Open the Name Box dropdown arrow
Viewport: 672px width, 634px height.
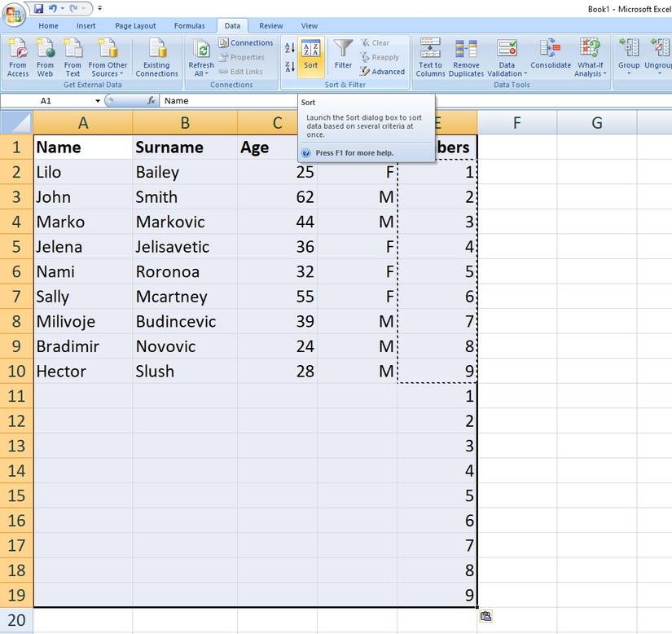click(98, 101)
